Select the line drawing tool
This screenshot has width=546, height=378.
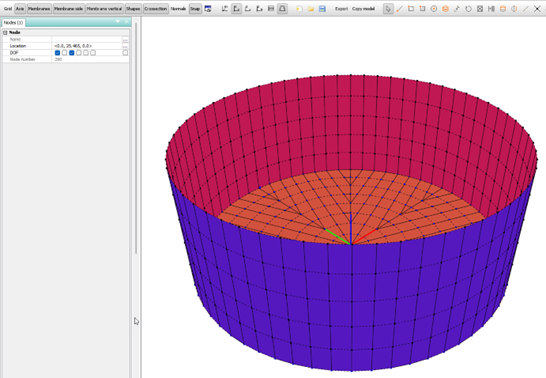pyautogui.click(x=399, y=9)
